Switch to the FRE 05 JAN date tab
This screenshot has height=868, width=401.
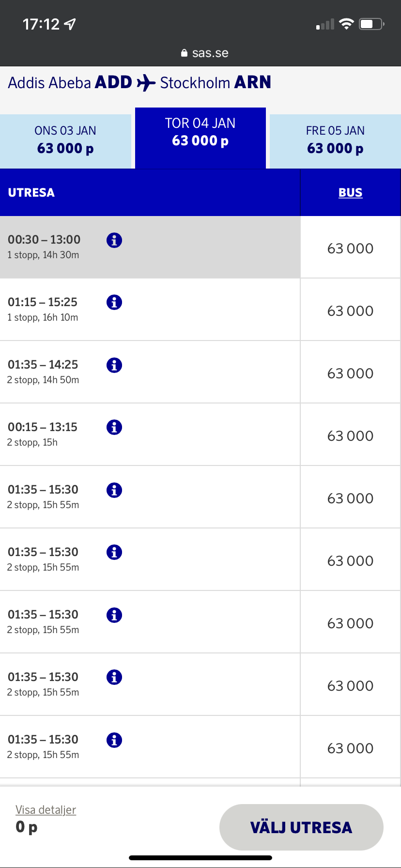click(x=335, y=141)
